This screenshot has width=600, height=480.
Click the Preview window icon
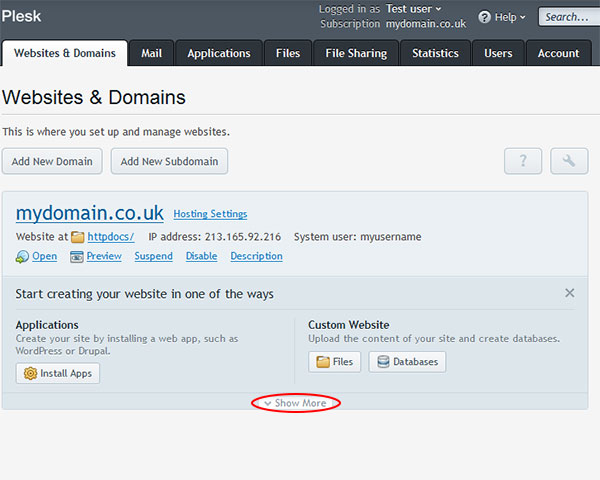coord(77,256)
